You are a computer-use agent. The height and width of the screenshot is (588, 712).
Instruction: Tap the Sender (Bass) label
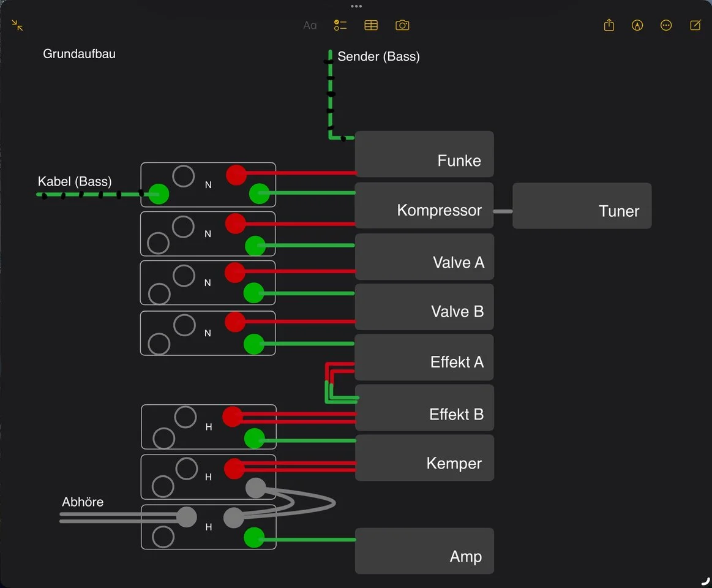point(378,57)
